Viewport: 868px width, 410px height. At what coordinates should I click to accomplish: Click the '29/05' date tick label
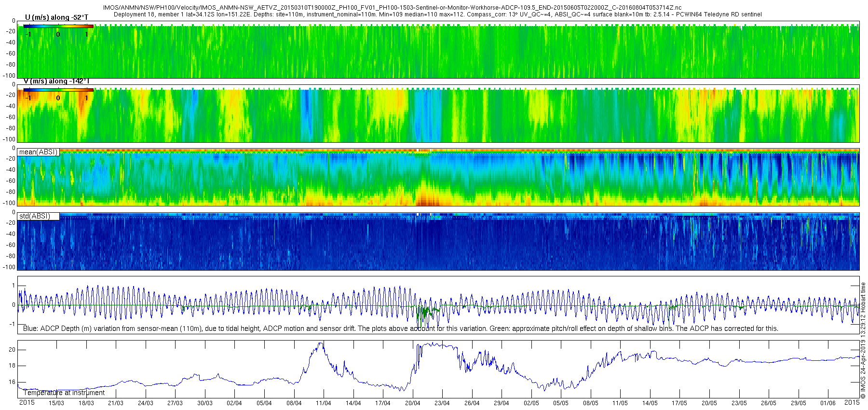pyautogui.click(x=799, y=403)
